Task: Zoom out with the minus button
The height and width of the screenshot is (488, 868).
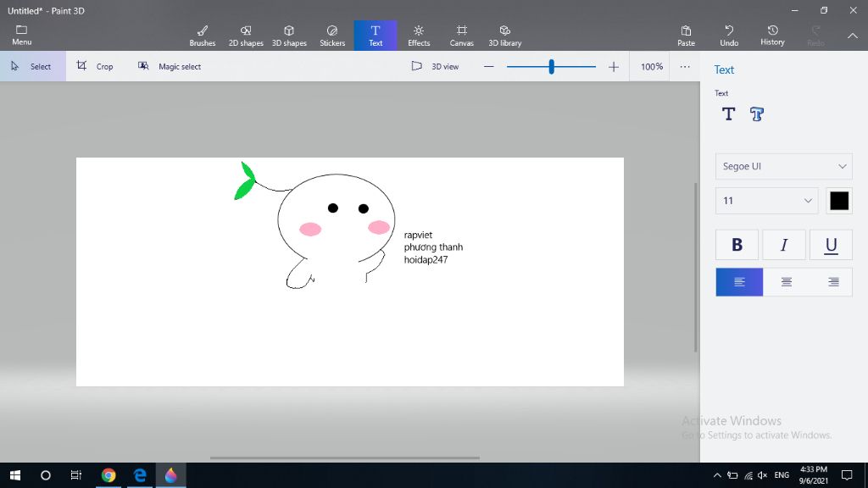Action: [488, 67]
